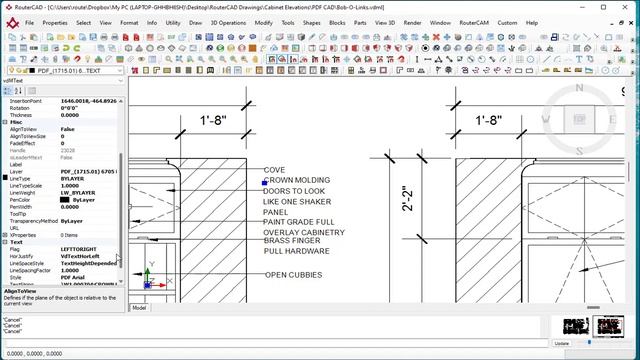
Task: Click the triangle dimension tool icon
Action: pyautogui.click(x=438, y=59)
